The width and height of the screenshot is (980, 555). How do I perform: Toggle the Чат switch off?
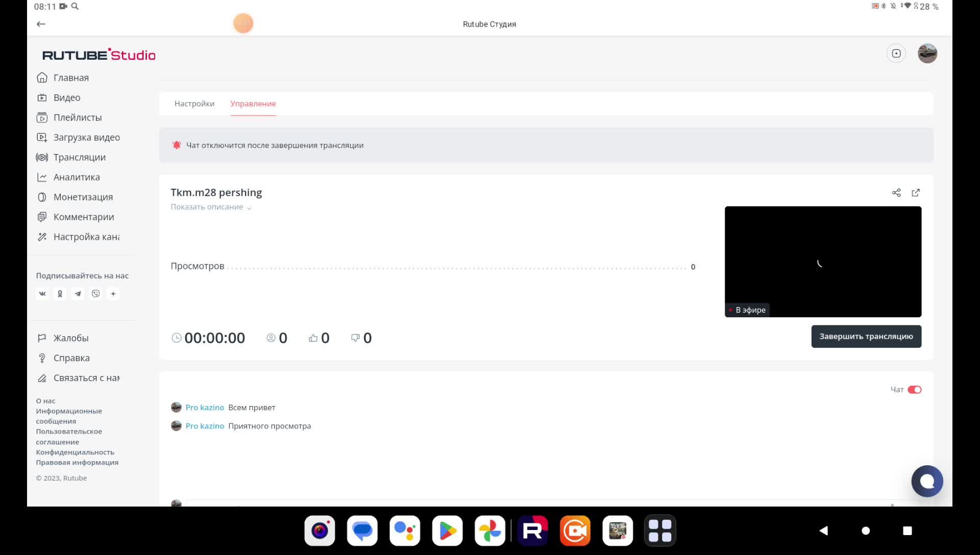(914, 390)
